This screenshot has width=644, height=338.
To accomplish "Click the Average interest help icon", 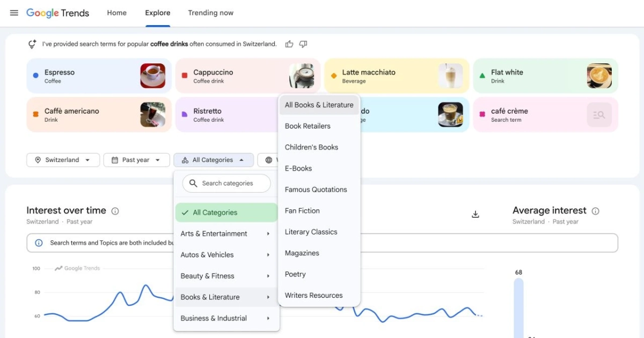I will pyautogui.click(x=595, y=211).
